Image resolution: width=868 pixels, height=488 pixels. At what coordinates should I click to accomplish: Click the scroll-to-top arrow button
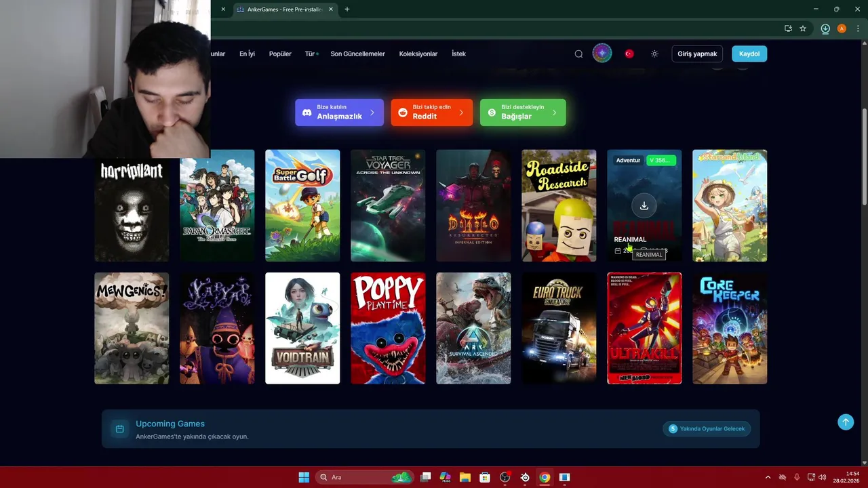pyautogui.click(x=846, y=422)
